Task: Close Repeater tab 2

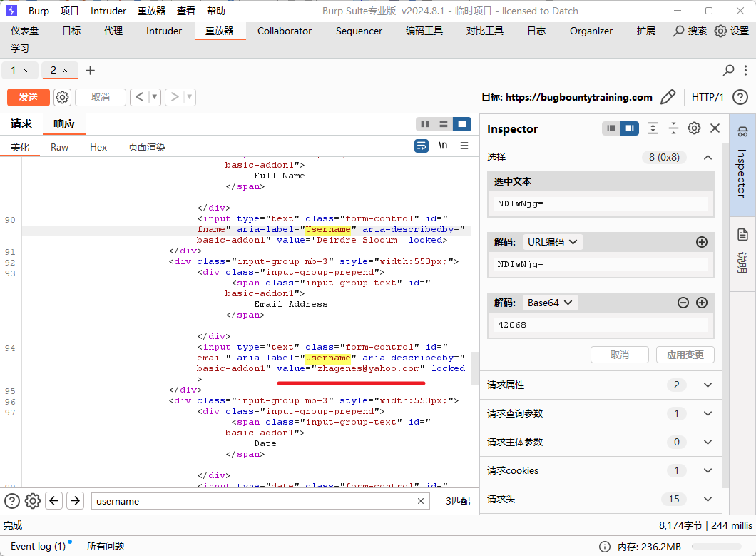Action: 65,71
